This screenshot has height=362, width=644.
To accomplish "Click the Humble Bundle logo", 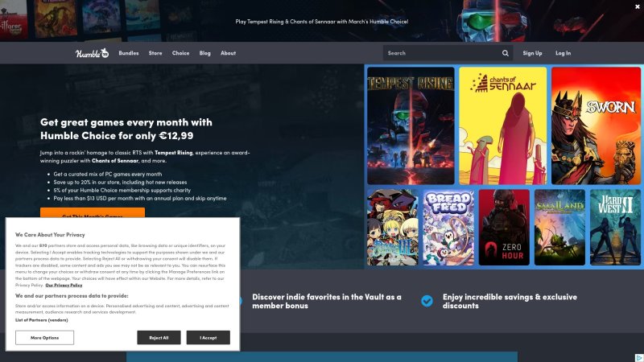I will point(92,53).
